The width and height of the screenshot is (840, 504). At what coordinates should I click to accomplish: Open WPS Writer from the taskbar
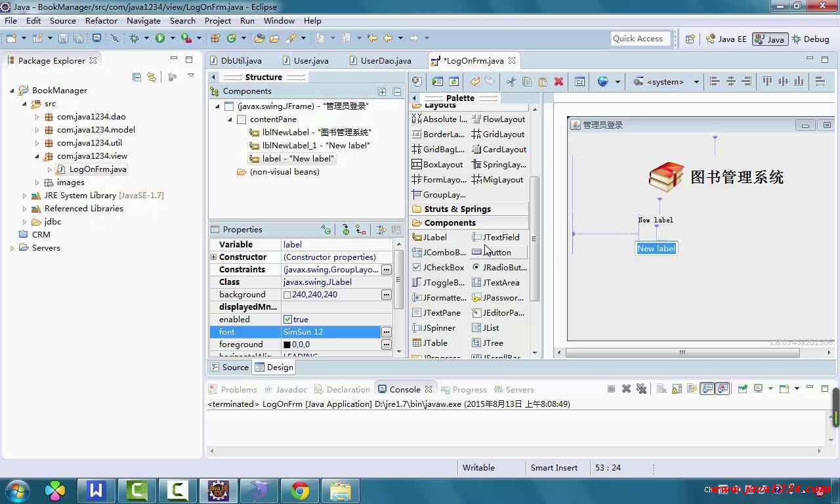point(96,490)
